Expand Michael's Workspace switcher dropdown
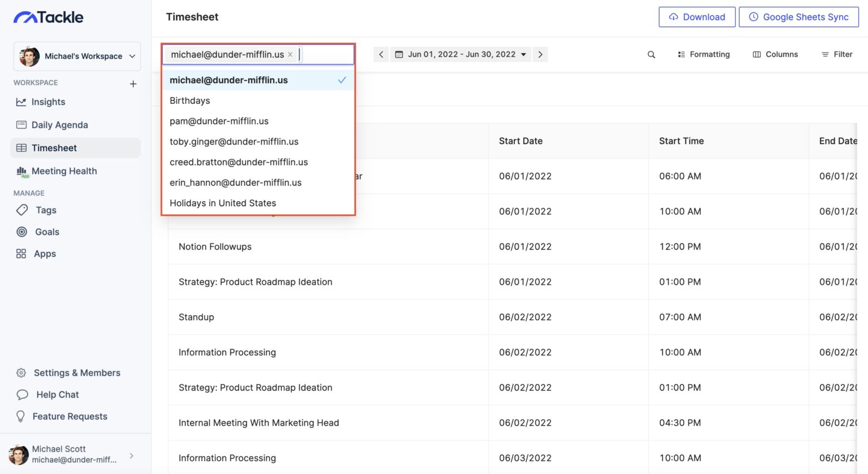This screenshot has width=868, height=474. coord(77,56)
